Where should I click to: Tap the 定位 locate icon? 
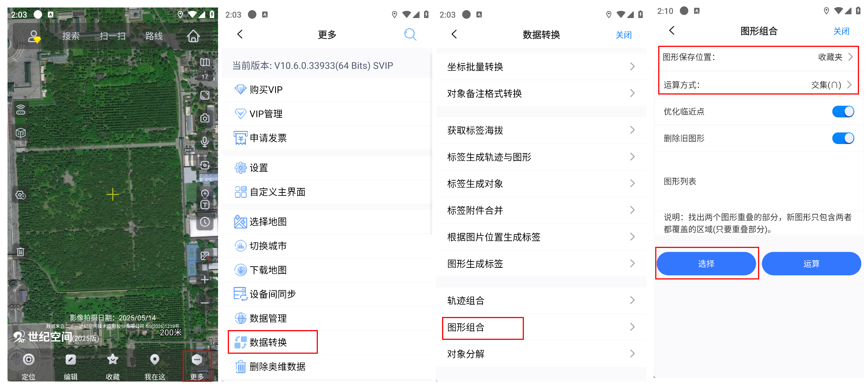tap(29, 360)
